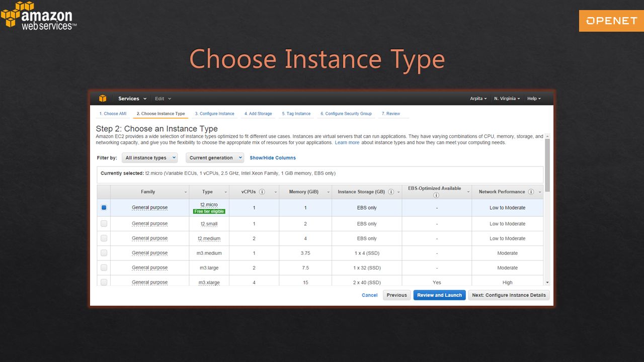Open the Learn more link
Screen dimensions: 644x362
tap(347, 143)
